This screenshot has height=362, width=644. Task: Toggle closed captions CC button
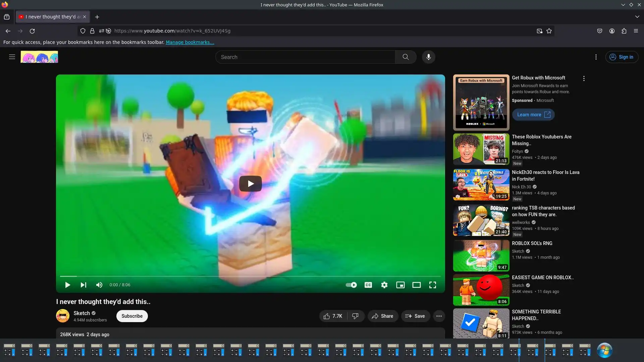coord(368,285)
